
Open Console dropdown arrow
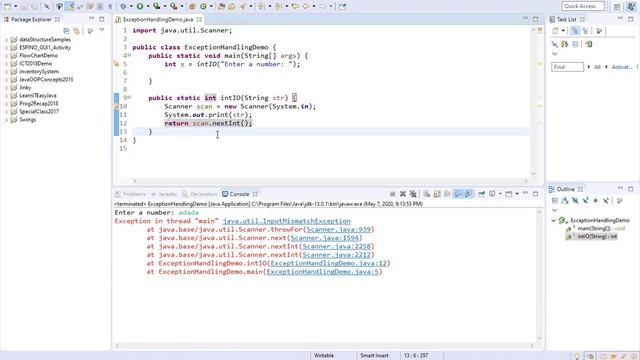coord(517,194)
